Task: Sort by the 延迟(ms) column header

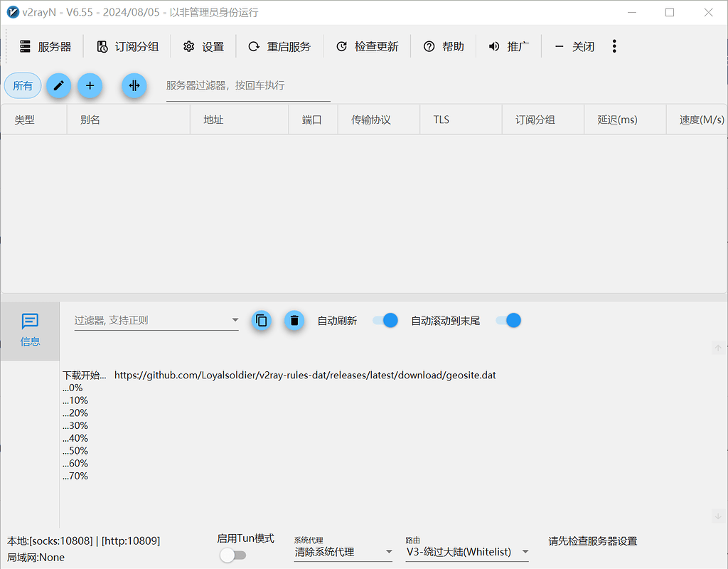Action: (x=625, y=119)
